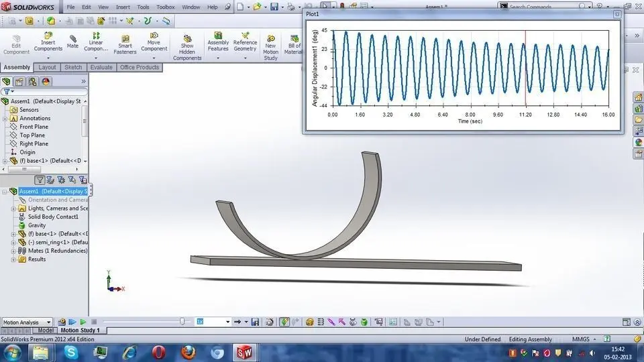Open the Insert menu

(x=123, y=7)
